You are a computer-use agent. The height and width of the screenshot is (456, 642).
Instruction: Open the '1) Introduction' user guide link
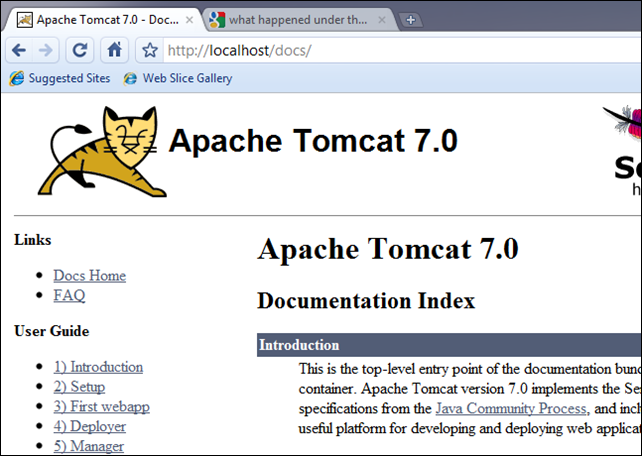click(98, 367)
